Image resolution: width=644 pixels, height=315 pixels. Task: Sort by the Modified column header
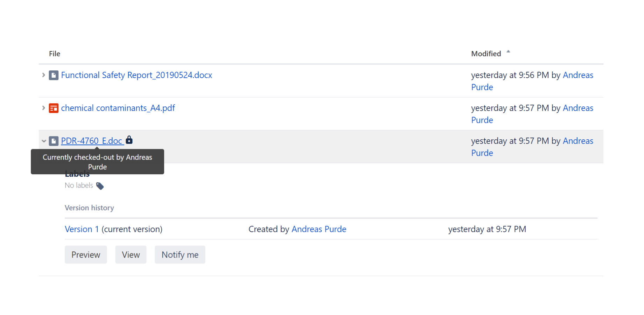486,54
